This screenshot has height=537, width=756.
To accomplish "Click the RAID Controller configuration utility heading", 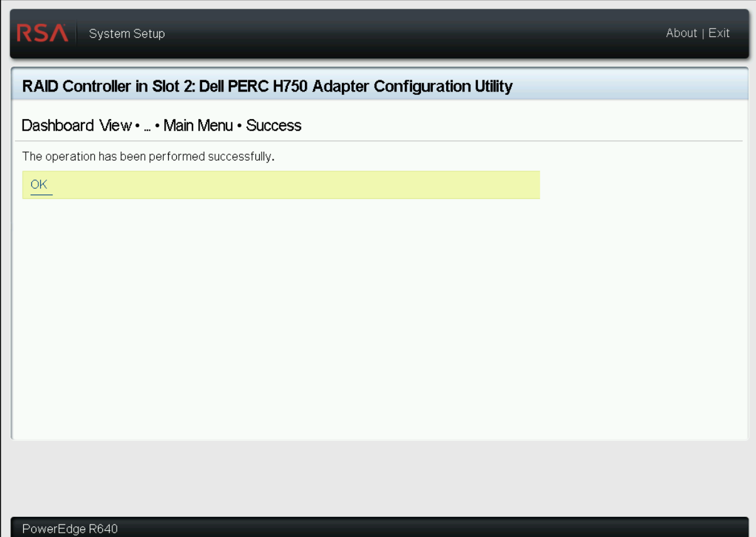I will [267, 87].
